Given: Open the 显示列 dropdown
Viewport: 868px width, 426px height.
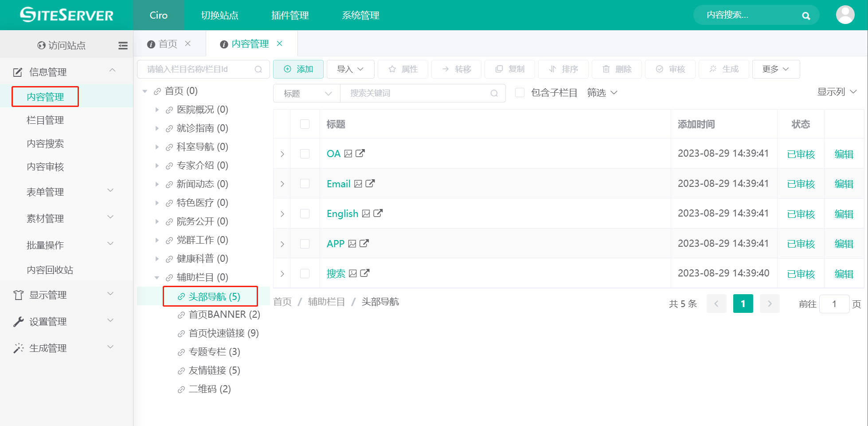Looking at the screenshot, I should [x=837, y=91].
